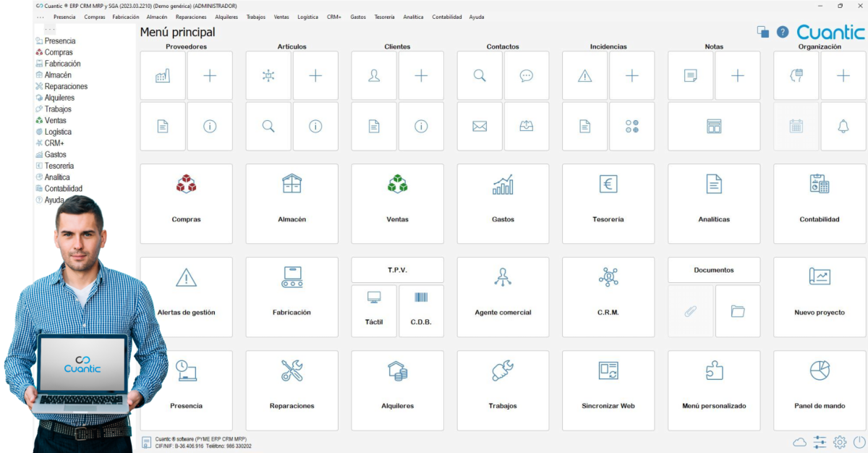Open the Fabricación menu in menu bar

126,17
